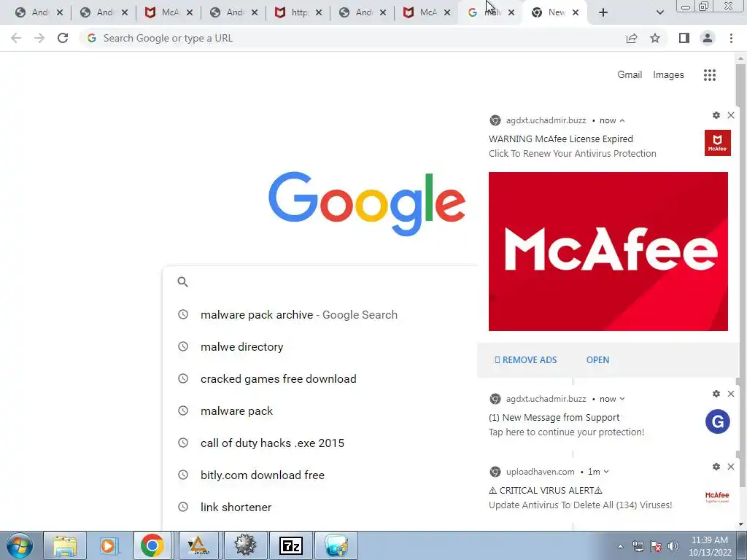747x560 pixels.
Task: Open the side panel
Action: click(x=684, y=38)
